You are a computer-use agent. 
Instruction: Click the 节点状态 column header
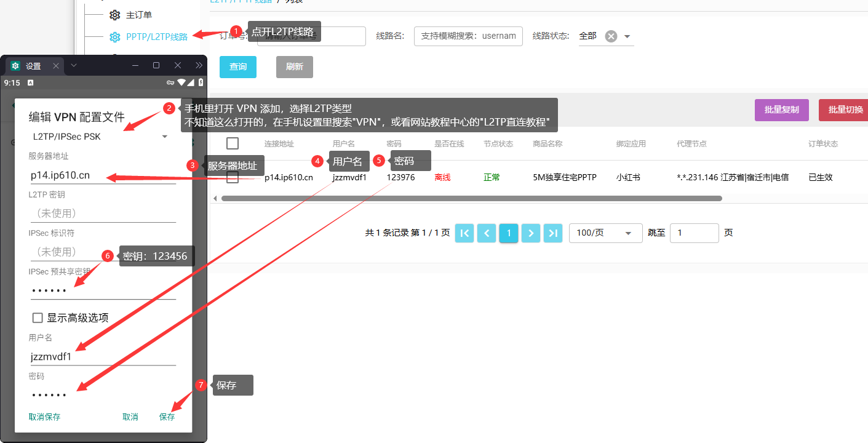click(498, 143)
